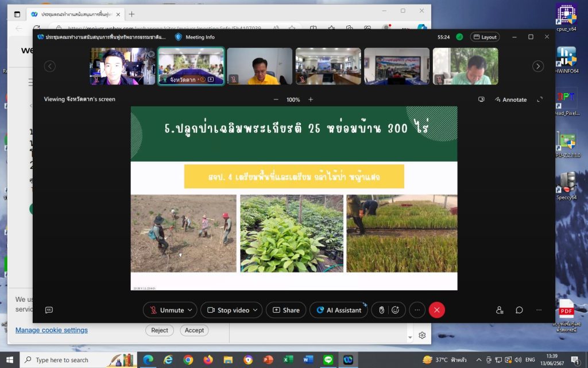Screen dimensions: 588x368
Task: Open Manage cookie settings link
Action: pos(51,330)
